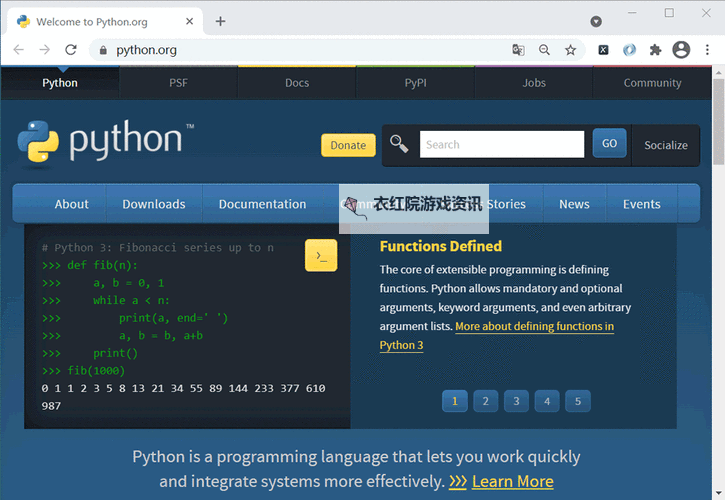Switch to slide 4 in the carousel
Viewport: 725px width, 500px height.
[x=547, y=401]
